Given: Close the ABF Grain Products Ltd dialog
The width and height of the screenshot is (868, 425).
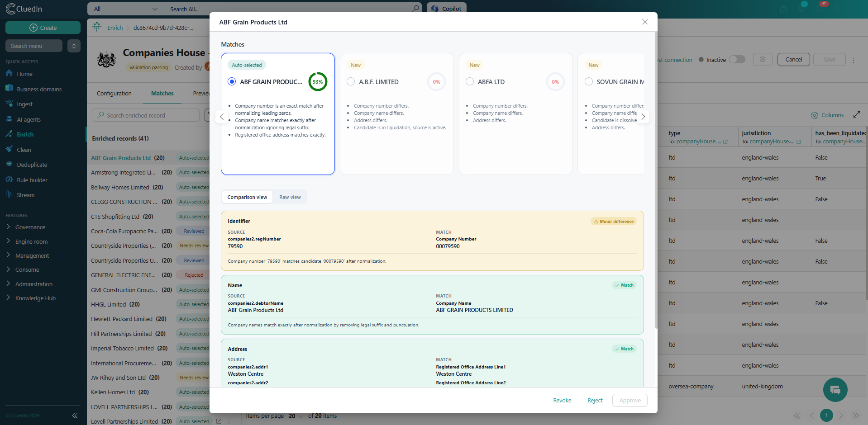Looking at the screenshot, I should pyautogui.click(x=645, y=22).
